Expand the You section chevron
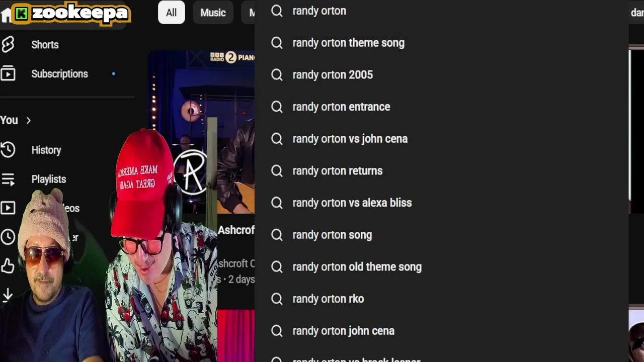 click(28, 120)
